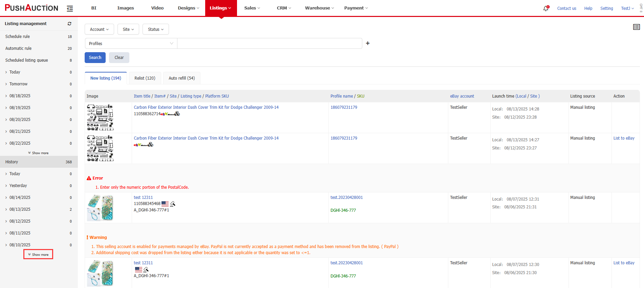Open the Account filter dropdown

pos(99,29)
